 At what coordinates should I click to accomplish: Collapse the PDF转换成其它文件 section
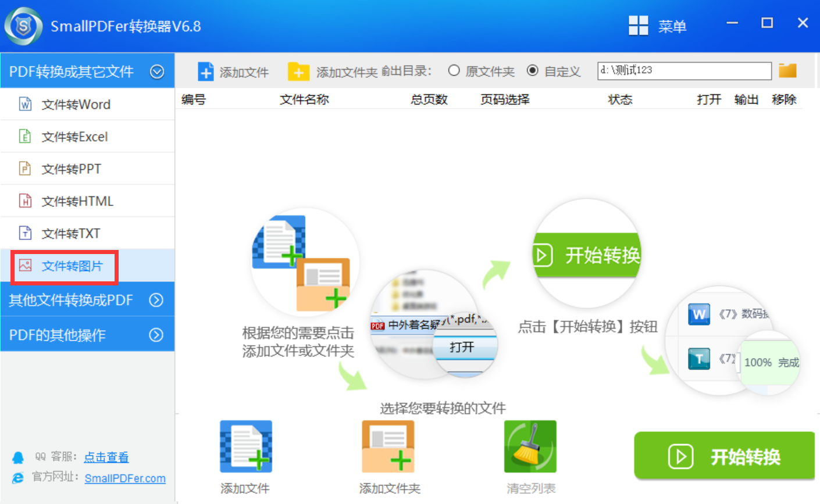click(x=156, y=72)
